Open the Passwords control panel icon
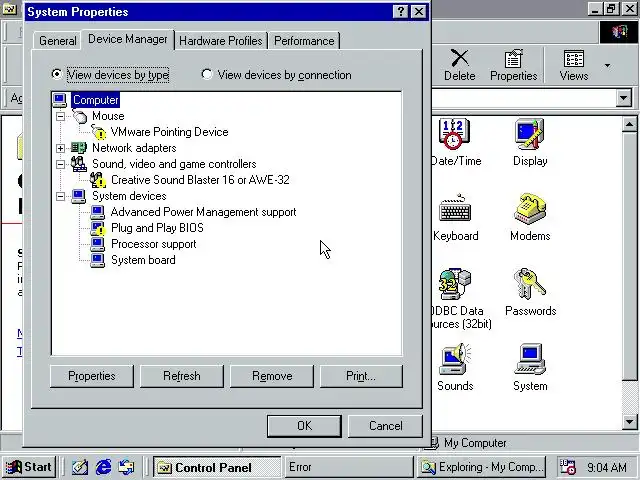The height and width of the screenshot is (480, 640). (530, 284)
